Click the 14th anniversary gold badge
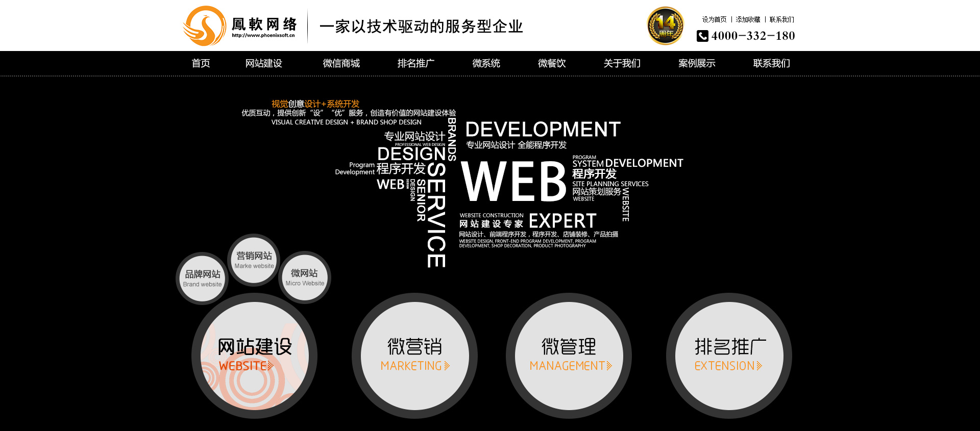The height and width of the screenshot is (431, 980). pos(665,26)
